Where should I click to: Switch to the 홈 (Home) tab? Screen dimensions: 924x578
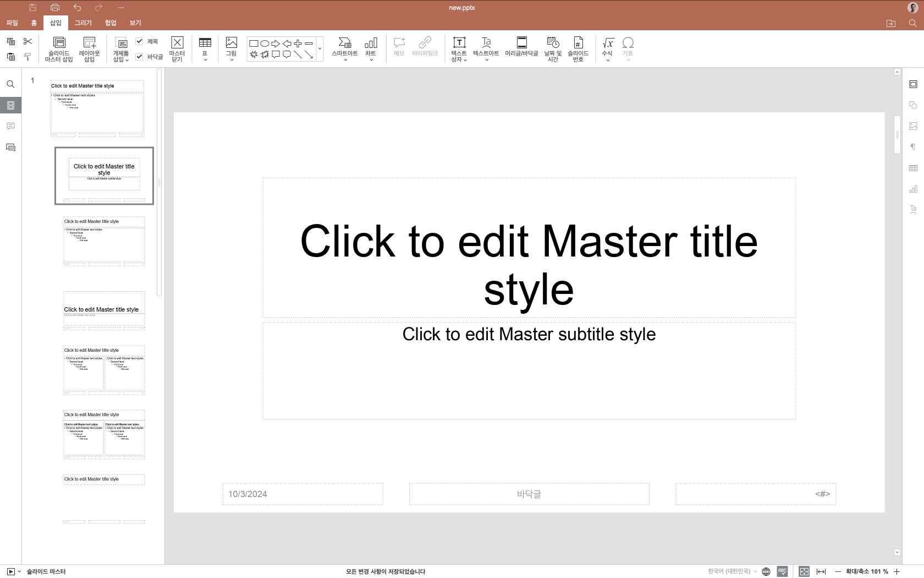click(34, 23)
